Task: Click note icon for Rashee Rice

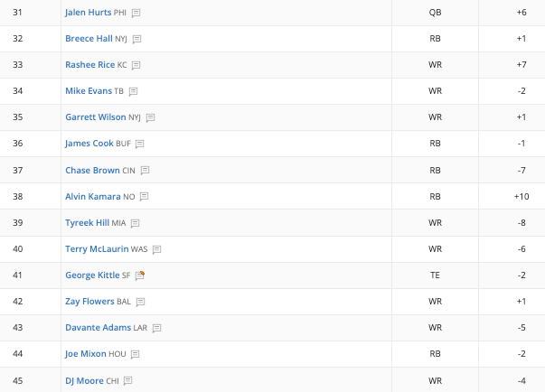Action: (x=136, y=65)
